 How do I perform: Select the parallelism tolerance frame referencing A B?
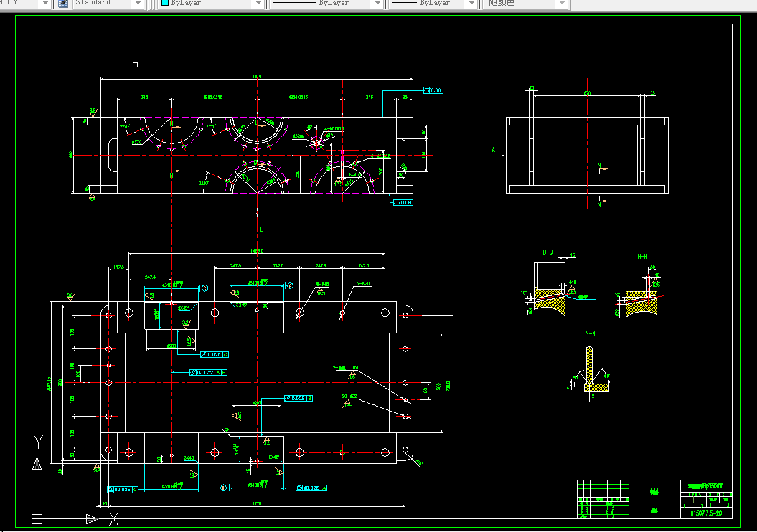(x=208, y=372)
